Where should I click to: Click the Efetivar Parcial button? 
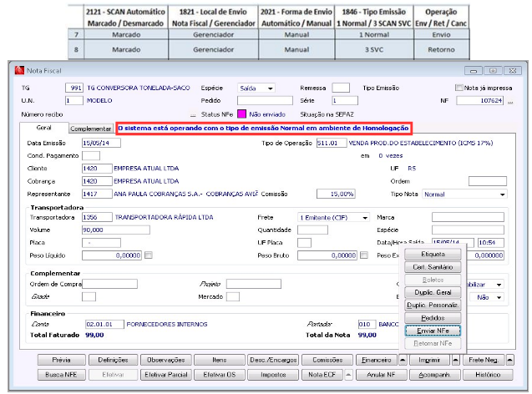166,375
